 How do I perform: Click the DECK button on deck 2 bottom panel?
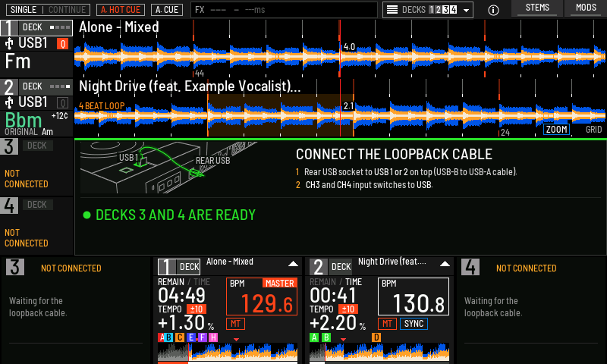341,267
